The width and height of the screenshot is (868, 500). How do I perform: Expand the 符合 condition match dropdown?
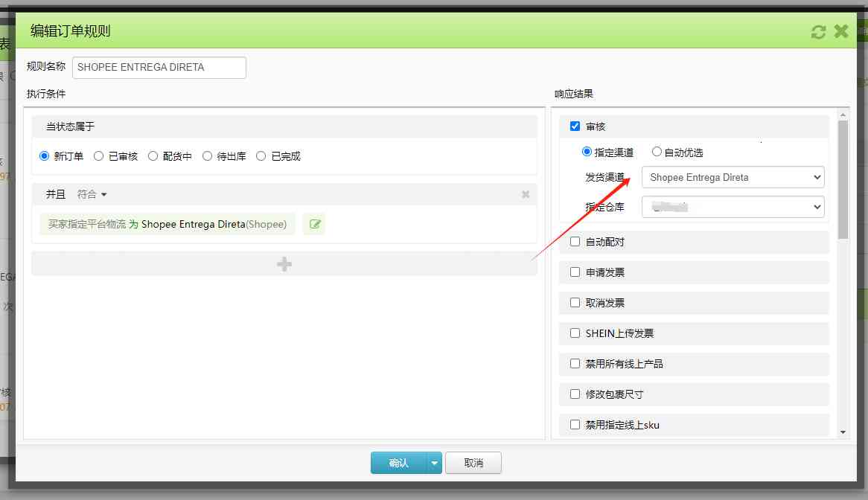92,194
